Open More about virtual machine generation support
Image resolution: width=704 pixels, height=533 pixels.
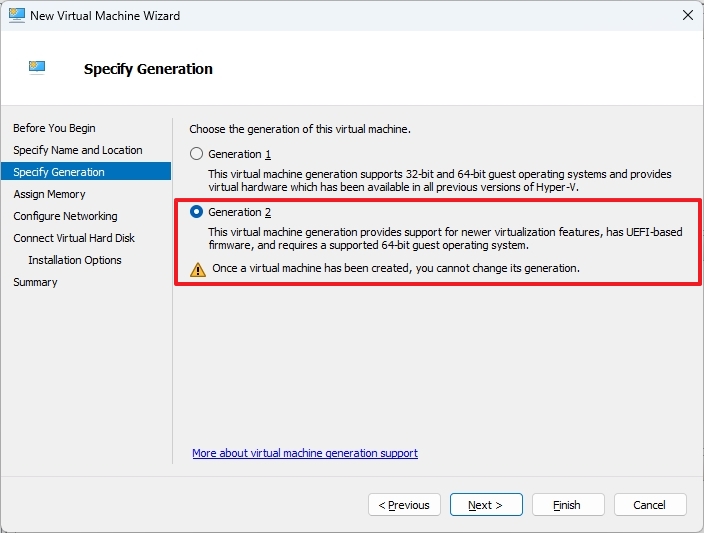click(x=304, y=453)
